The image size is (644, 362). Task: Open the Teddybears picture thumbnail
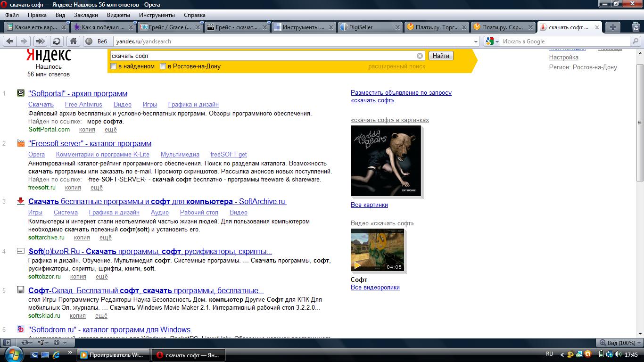tap(386, 160)
